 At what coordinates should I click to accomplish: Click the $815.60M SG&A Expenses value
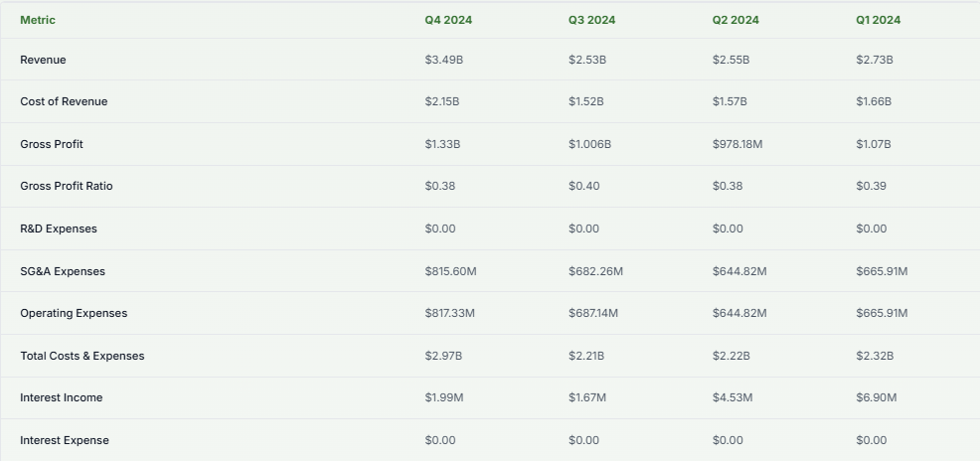(450, 271)
